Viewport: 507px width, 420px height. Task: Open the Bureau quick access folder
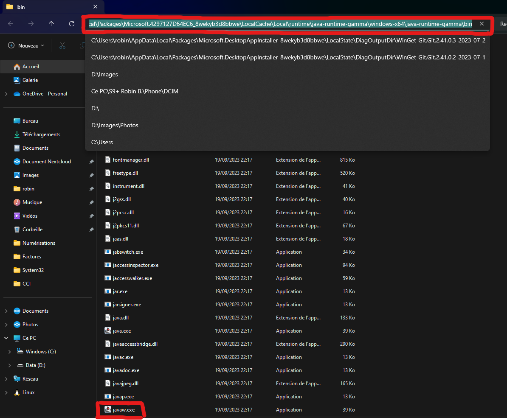[30, 121]
